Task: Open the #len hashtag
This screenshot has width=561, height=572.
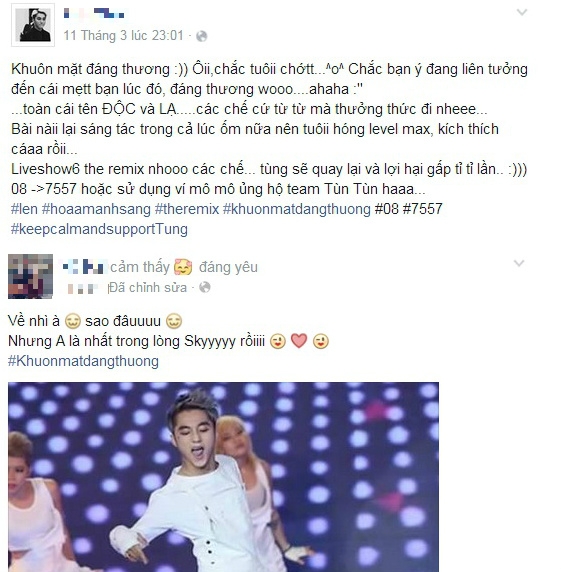Action: (24, 209)
